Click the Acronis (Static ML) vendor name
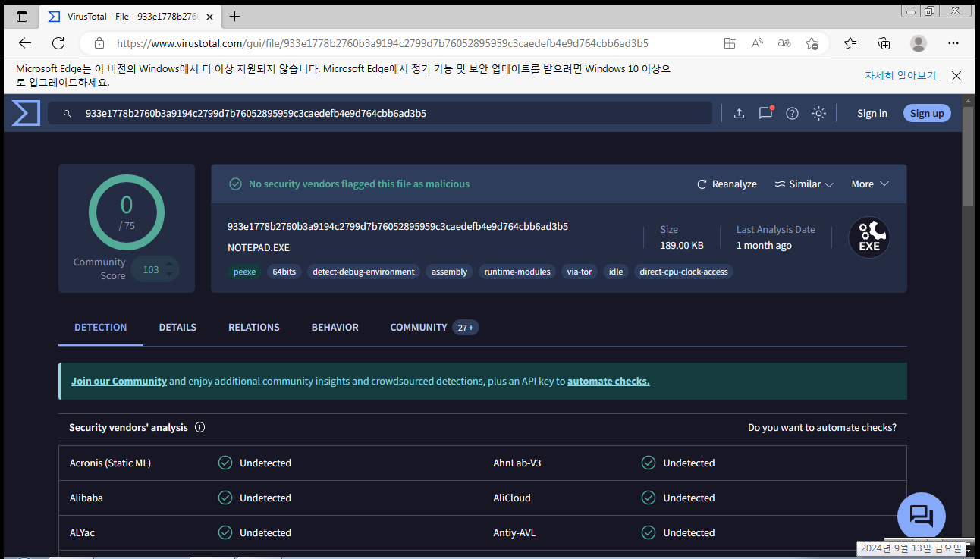The width and height of the screenshot is (980, 559). click(110, 463)
